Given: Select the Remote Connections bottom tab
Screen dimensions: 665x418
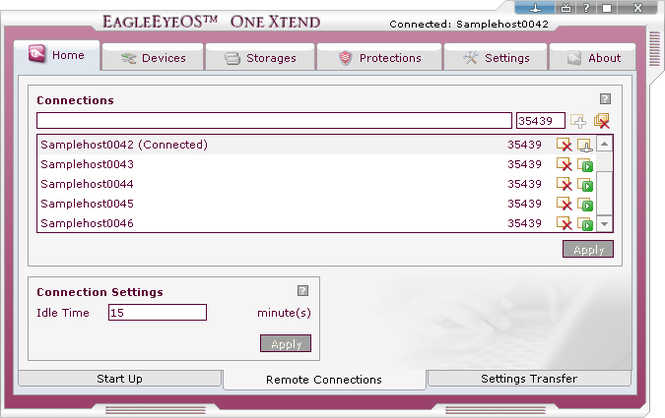Looking at the screenshot, I should click(324, 379).
